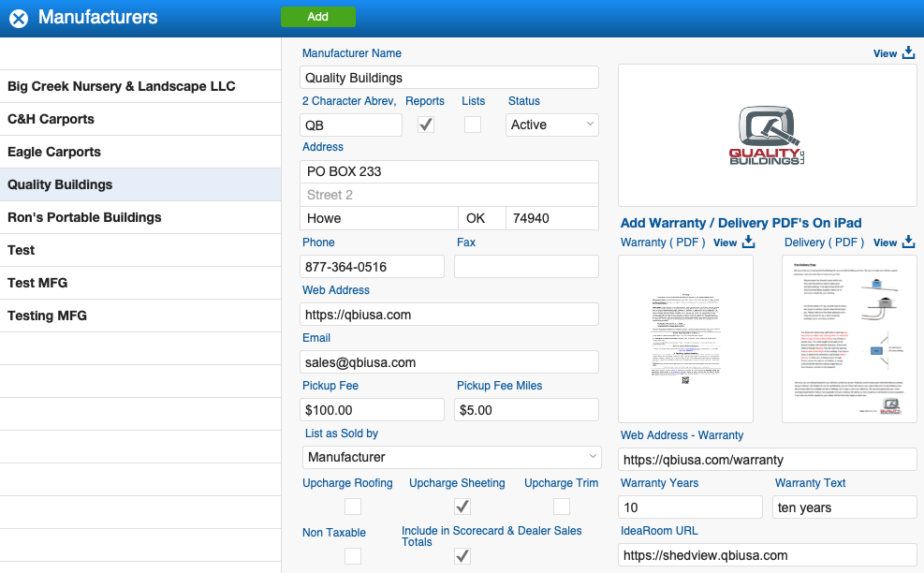The image size is (924, 573).
Task: Click the Quality Buildings logo image
Action: coord(768,136)
